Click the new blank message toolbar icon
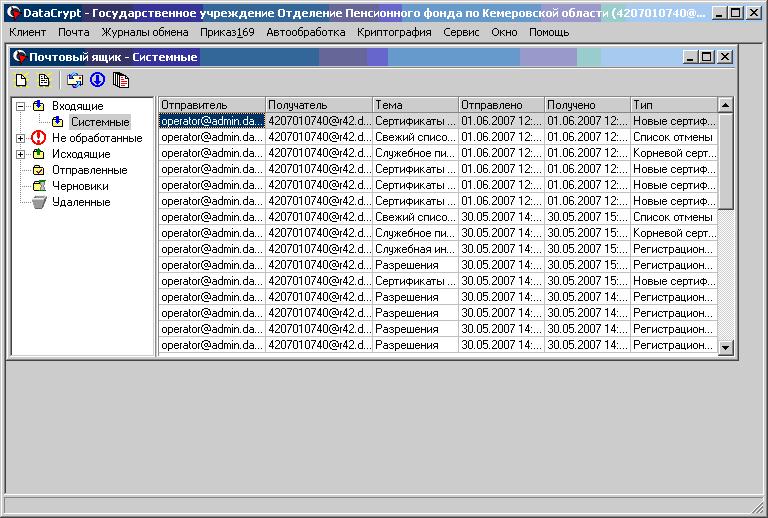The height and width of the screenshot is (518, 768). coord(21,80)
